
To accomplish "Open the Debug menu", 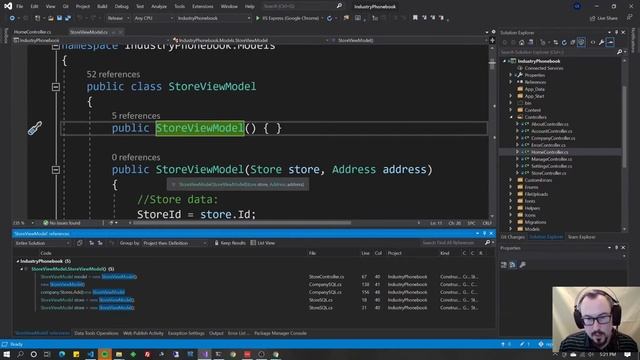I will [121, 7].
